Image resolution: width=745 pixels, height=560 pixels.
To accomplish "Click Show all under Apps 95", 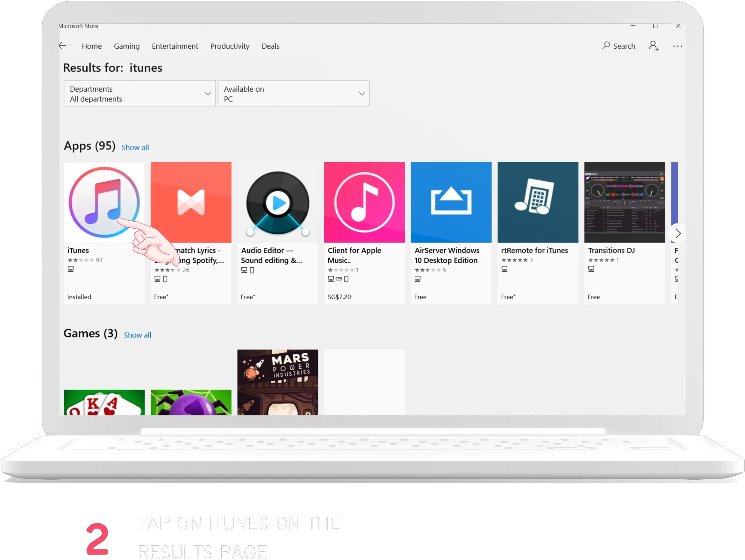I will (x=135, y=147).
